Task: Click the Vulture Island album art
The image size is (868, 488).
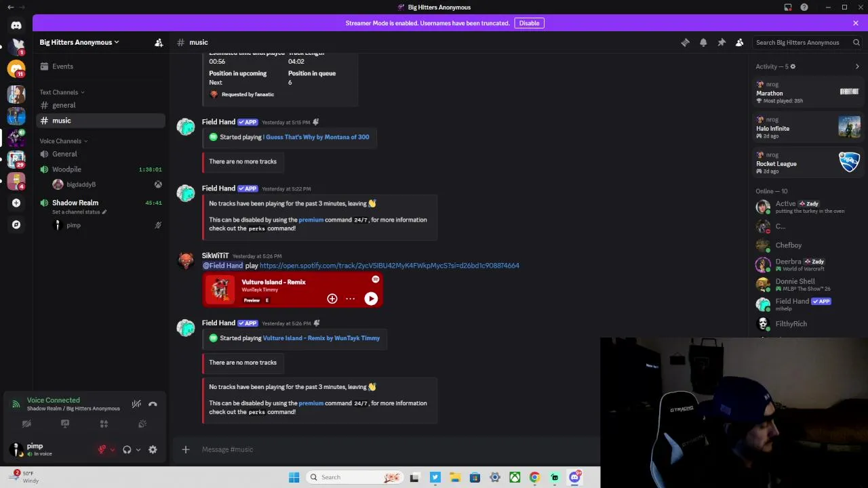Action: click(220, 290)
